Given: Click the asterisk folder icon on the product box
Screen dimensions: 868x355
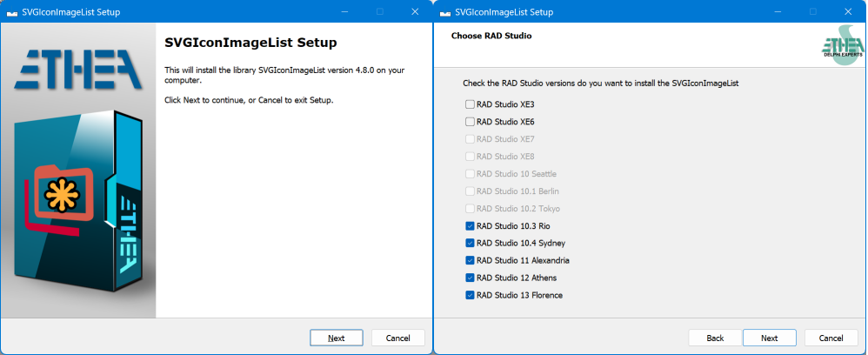Looking at the screenshot, I should [63, 193].
